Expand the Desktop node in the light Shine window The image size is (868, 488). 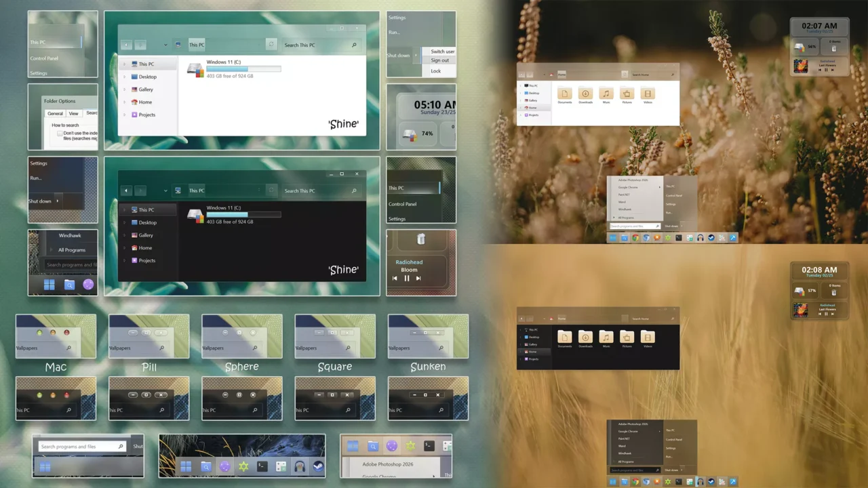click(x=125, y=77)
